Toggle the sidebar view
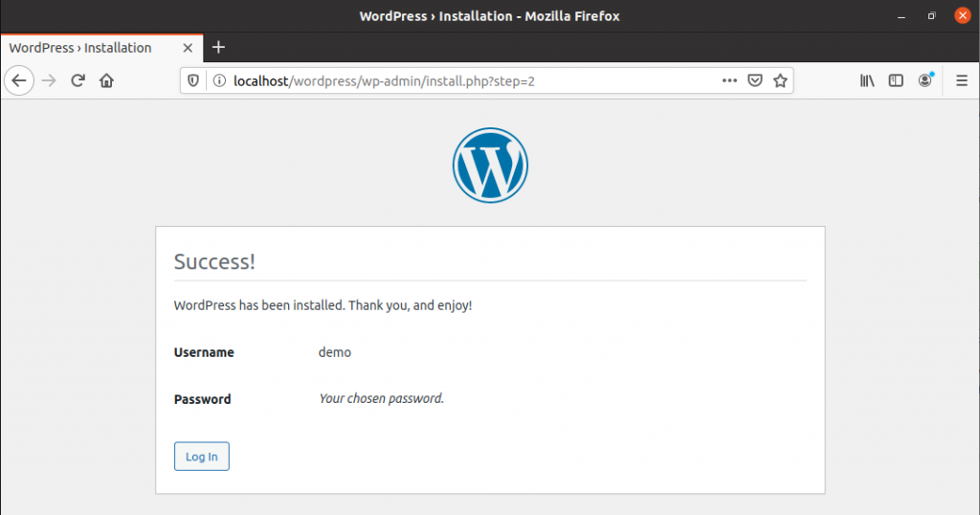Screen dimensions: 980x515 (x=896, y=81)
